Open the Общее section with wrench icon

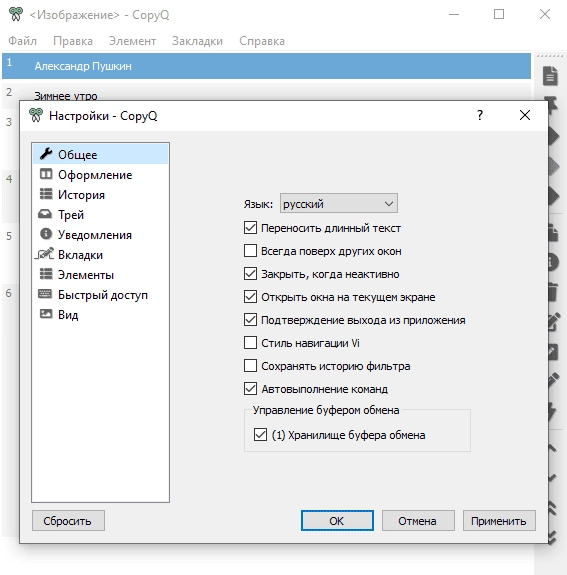point(100,154)
